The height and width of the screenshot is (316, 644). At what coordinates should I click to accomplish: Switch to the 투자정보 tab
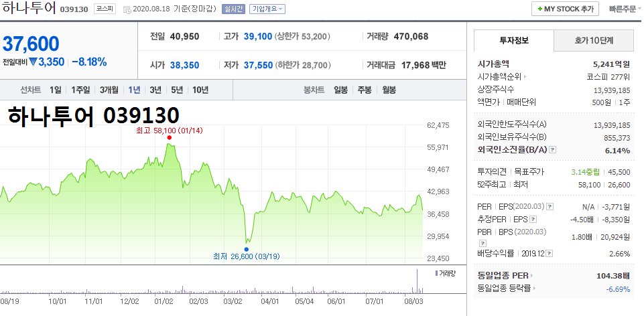pos(514,40)
